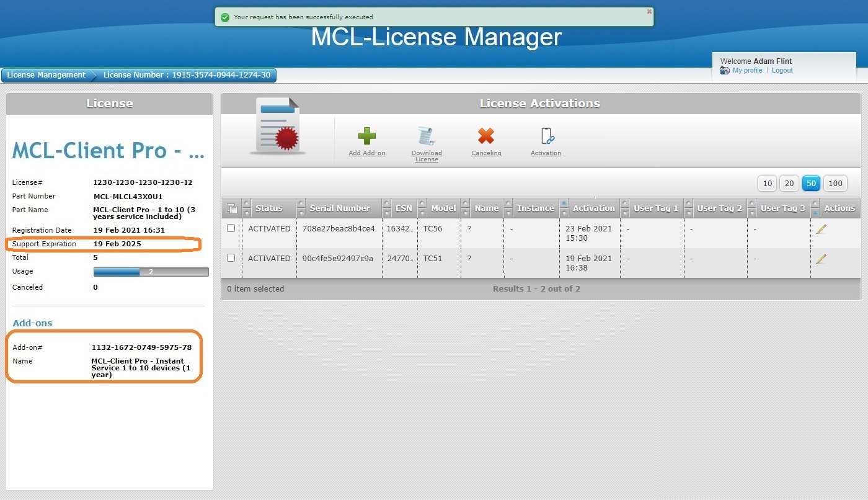The height and width of the screenshot is (500, 868).
Task: Click license number 1230-1230-1230-1230-12
Action: [143, 183]
